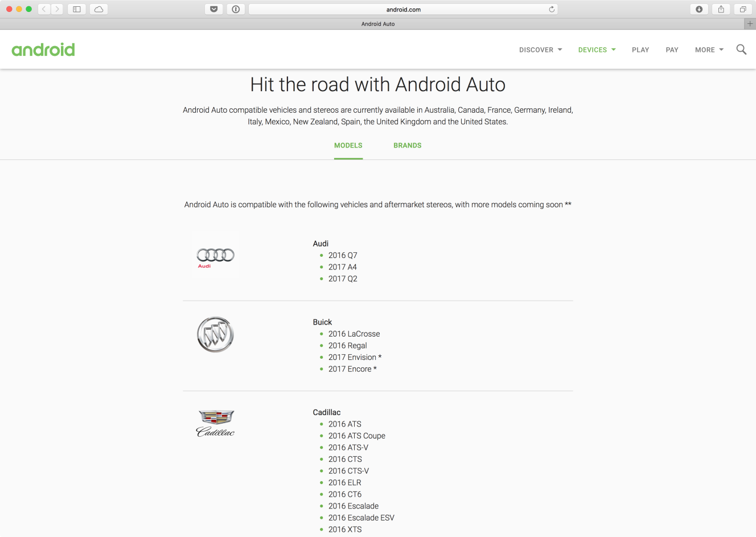Click the 2016 ELR list item
This screenshot has height=537, width=756.
click(345, 482)
